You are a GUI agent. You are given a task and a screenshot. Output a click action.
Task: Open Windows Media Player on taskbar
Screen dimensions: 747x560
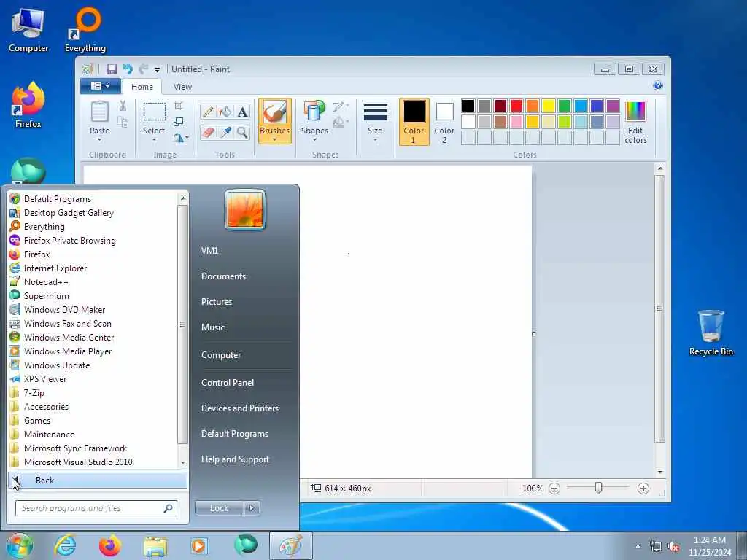198,545
